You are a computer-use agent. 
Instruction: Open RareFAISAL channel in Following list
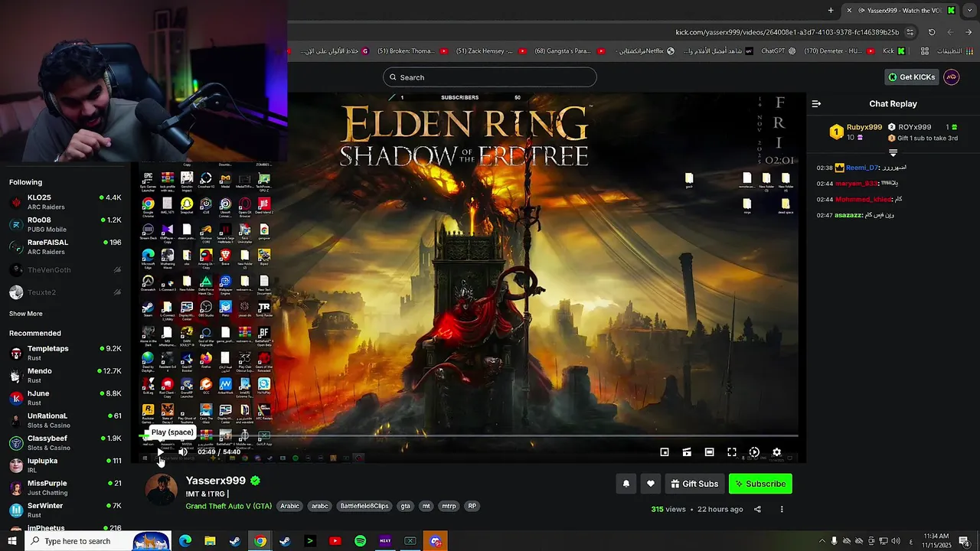point(65,246)
